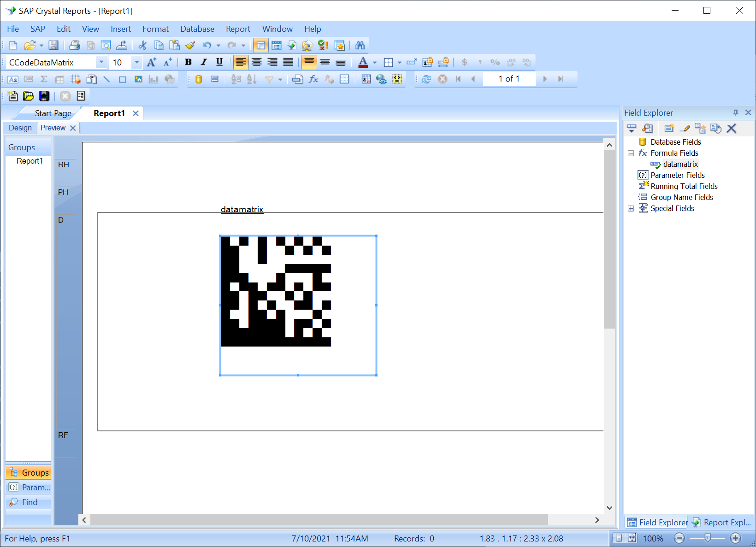This screenshot has height=547, width=756.
Task: Expand the Special Fields tree node
Action: [631, 208]
